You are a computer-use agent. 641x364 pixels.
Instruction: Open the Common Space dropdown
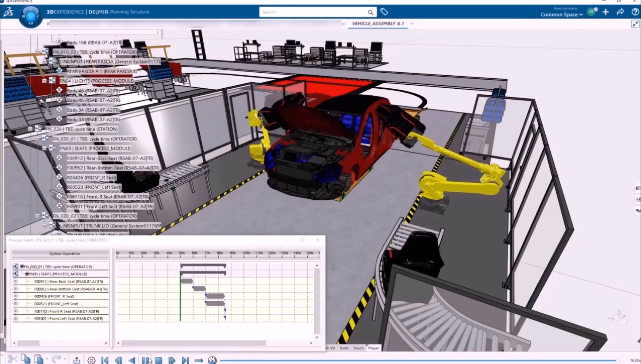click(561, 14)
